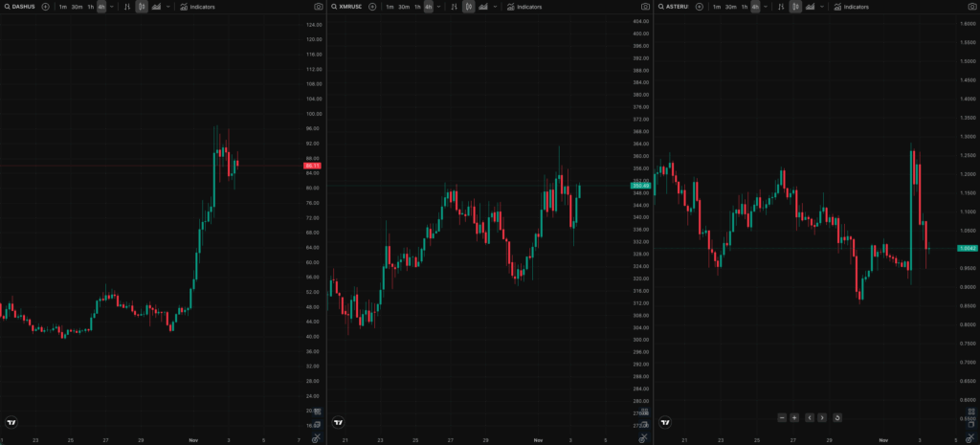Image resolution: width=980 pixels, height=445 pixels.
Task: Select the 30m timeframe on the DASH chart
Action: (x=77, y=7)
